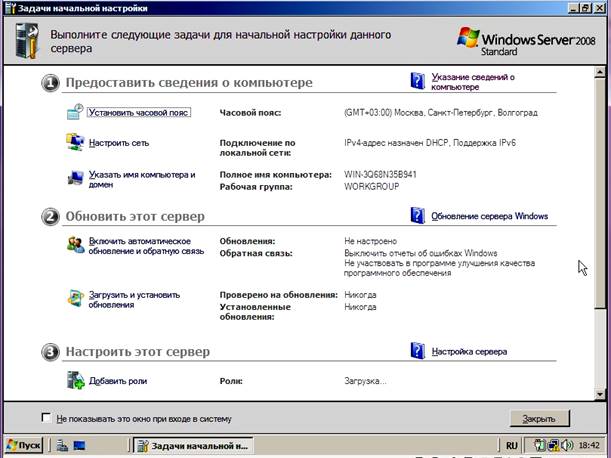Click help icon beside Обновление сервера Windows
This screenshot has height=458, width=611.
(417, 216)
